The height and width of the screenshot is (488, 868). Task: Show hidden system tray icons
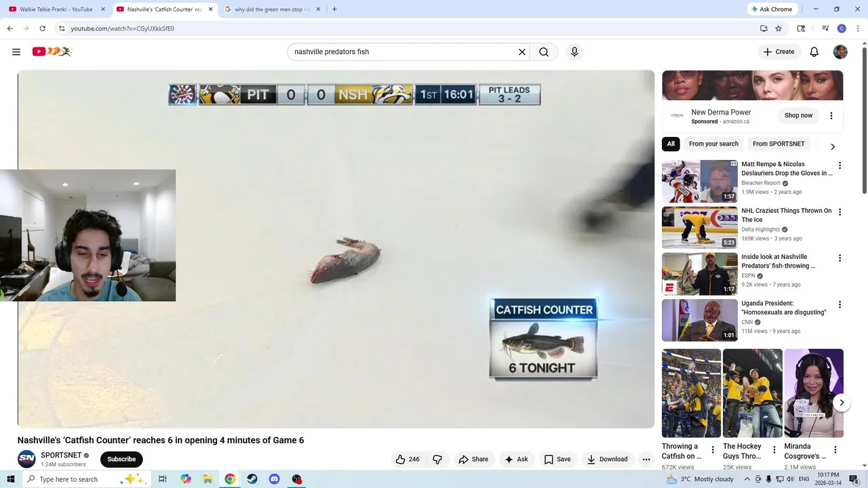click(747, 479)
